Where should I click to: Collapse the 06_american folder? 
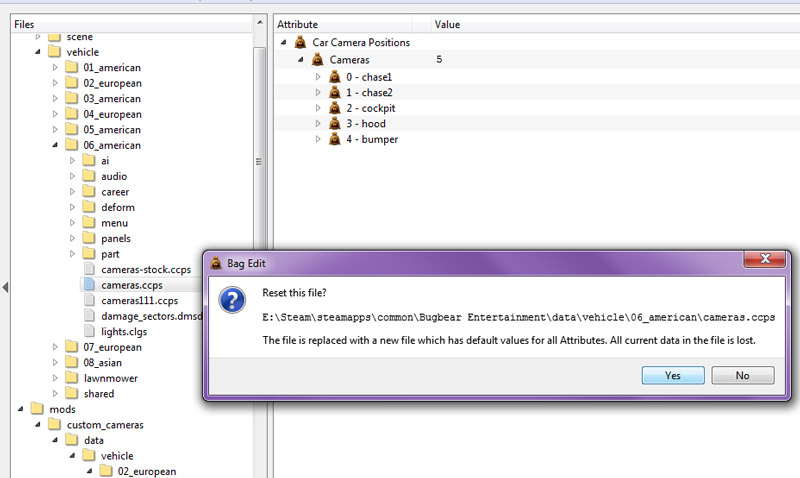click(55, 145)
